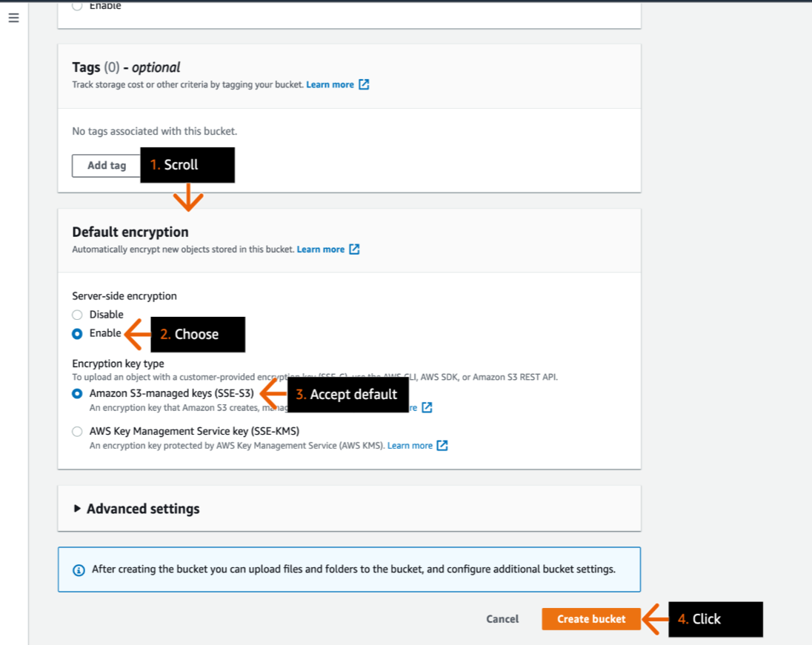Click the external link icon next to SSE-KMS Learn more
812x645 pixels.
click(442, 445)
